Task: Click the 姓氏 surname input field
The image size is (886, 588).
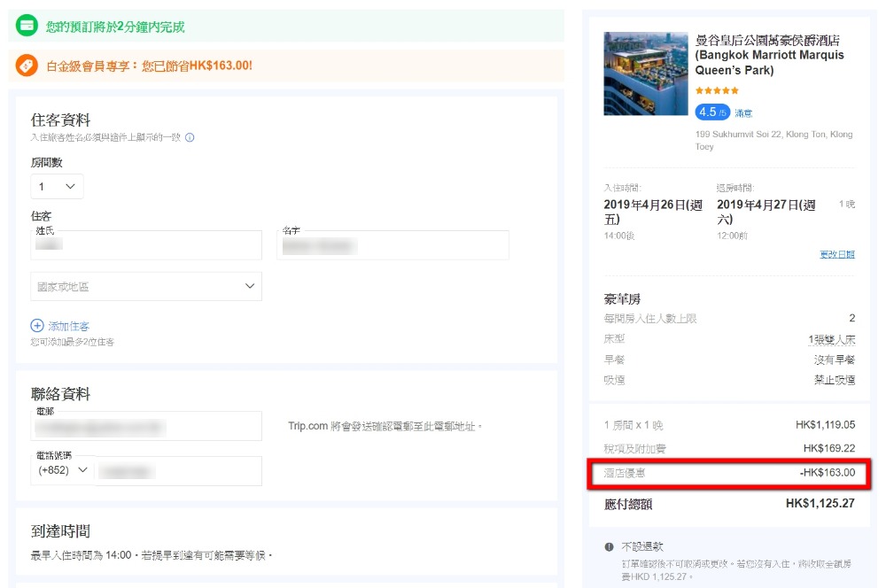Action: pyautogui.click(x=146, y=246)
